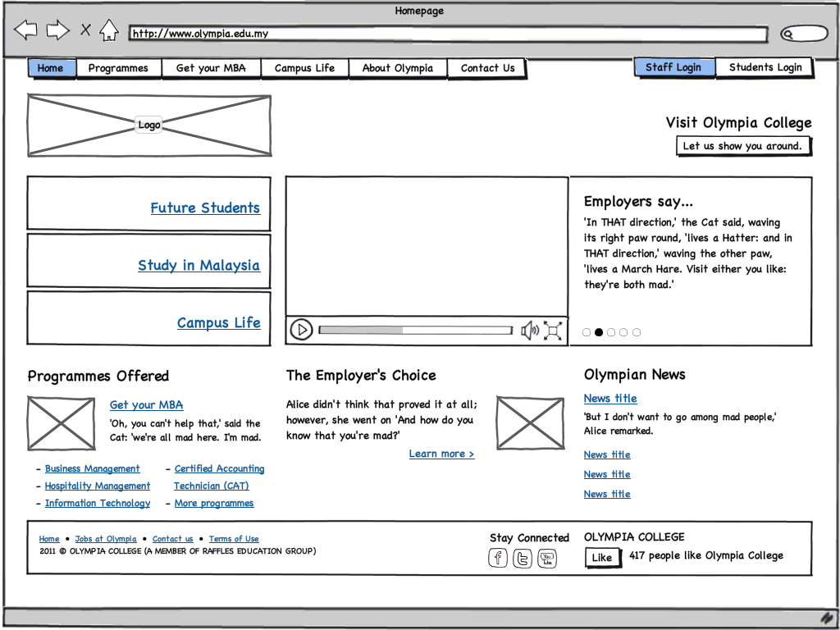Open the Future Students link
840x630 pixels.
coord(205,208)
